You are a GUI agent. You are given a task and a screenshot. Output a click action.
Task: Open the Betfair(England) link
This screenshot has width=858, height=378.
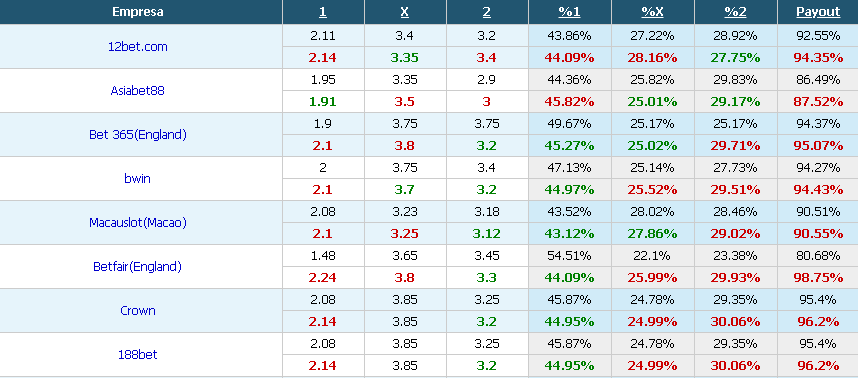point(137,266)
